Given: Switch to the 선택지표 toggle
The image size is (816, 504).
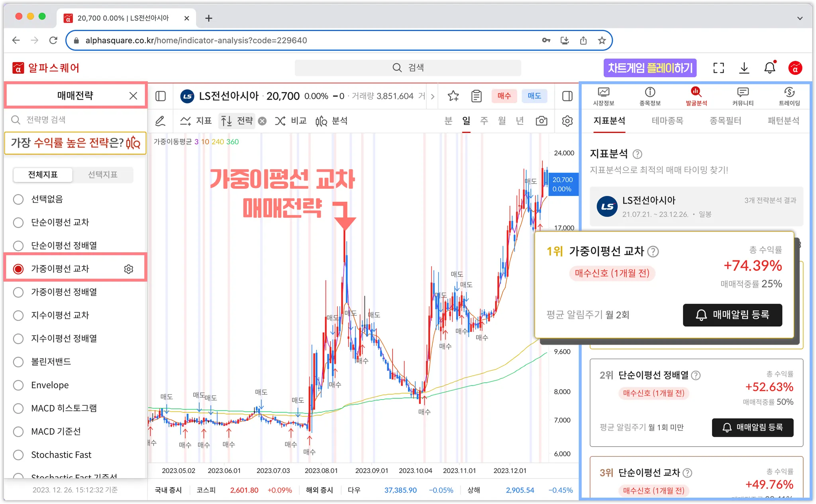Looking at the screenshot, I should pos(102,175).
